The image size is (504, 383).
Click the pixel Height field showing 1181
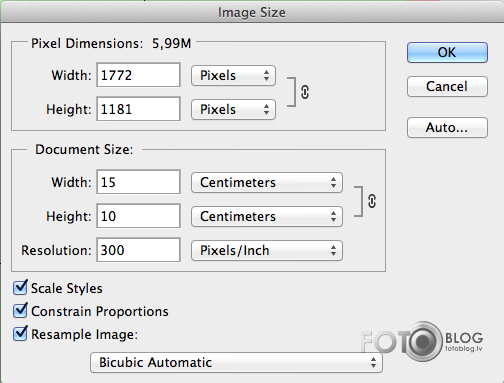pos(139,109)
